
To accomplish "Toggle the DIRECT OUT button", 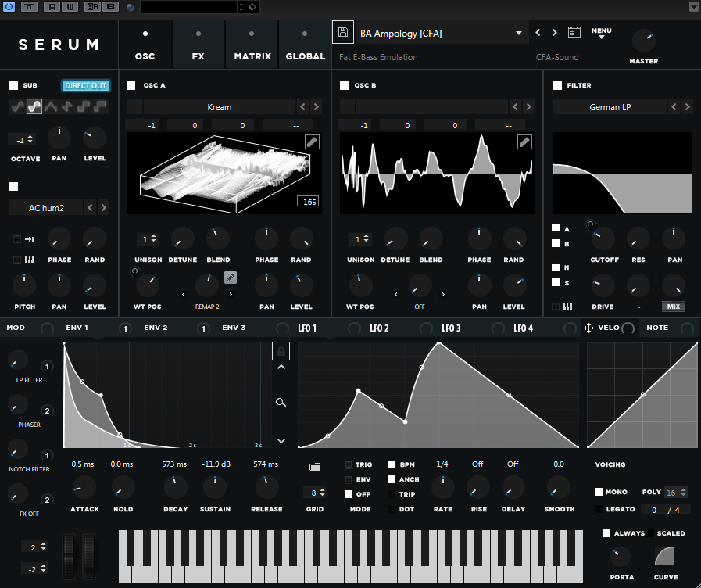I will click(86, 85).
